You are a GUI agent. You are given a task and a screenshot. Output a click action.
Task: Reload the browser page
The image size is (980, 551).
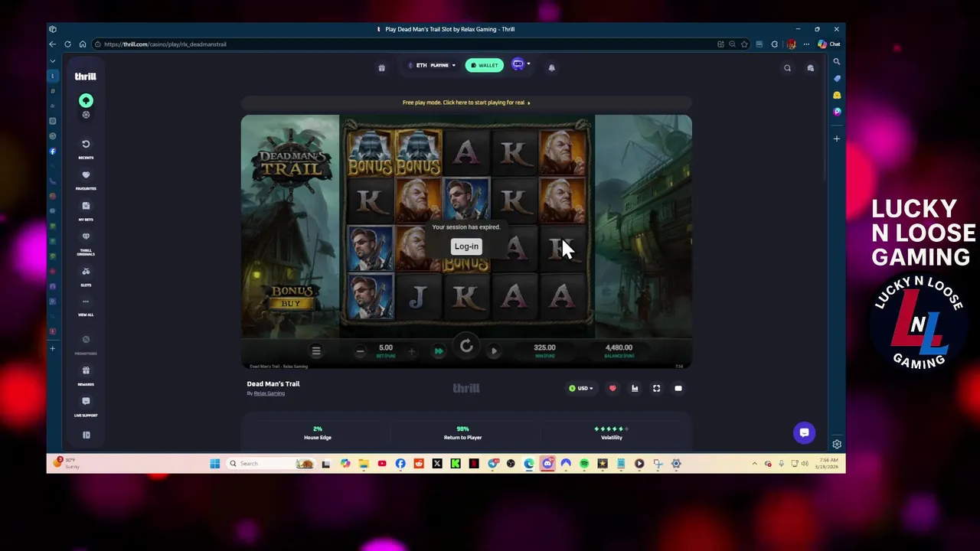[67, 44]
